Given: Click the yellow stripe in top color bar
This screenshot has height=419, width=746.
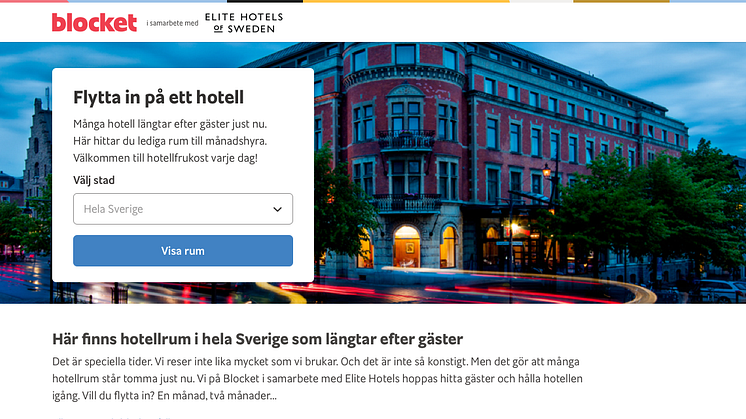Looking at the screenshot, I should pos(406,1).
